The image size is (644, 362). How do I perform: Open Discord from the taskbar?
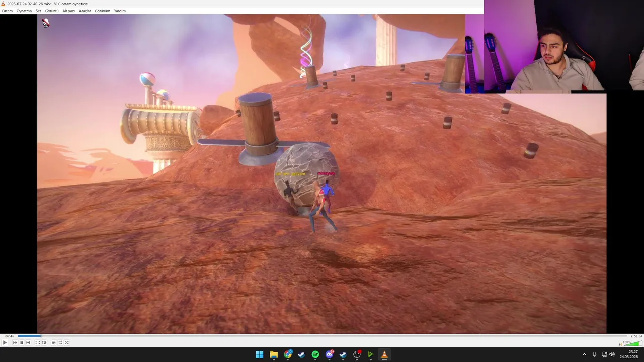(330, 354)
